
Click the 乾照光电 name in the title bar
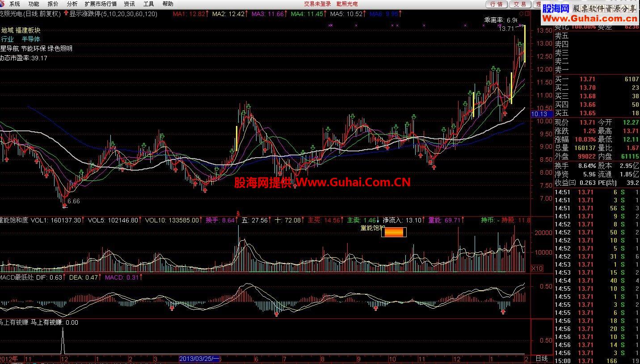(347, 4)
